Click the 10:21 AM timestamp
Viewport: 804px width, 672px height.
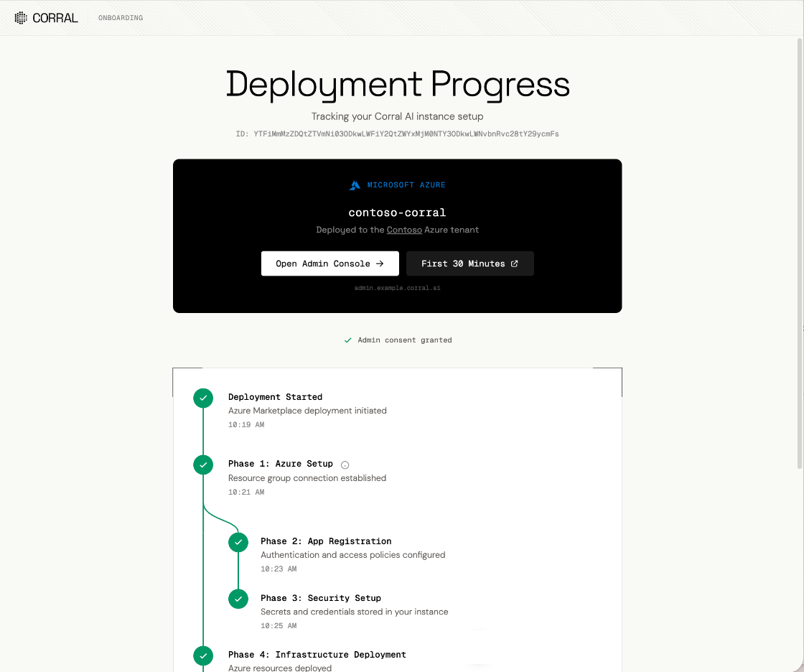tap(246, 493)
